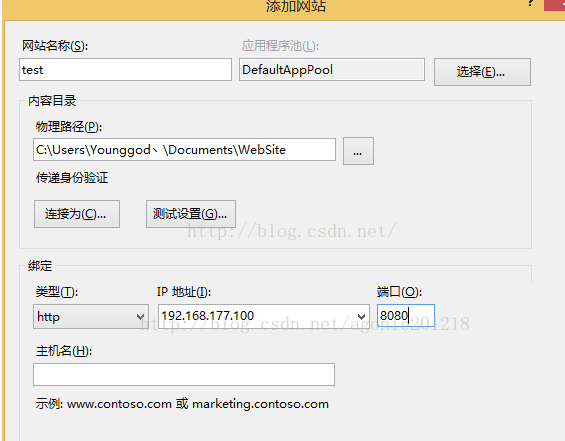Open the application pool 选择(E)... button
565x441 pixels.
pos(482,72)
